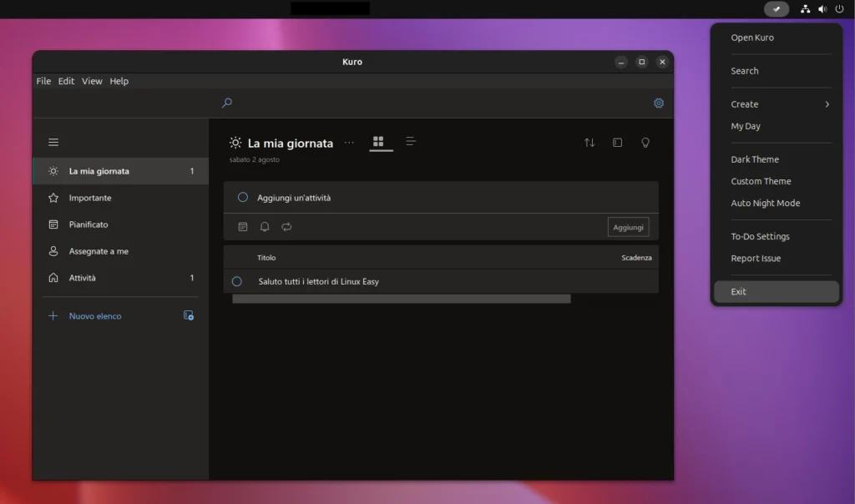855x504 pixels.
Task: Click the repeat task icon
Action: pyautogui.click(x=286, y=227)
